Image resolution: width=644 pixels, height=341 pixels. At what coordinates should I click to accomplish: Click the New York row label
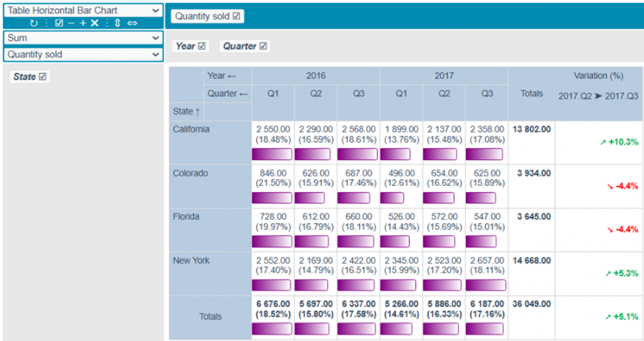point(191,261)
